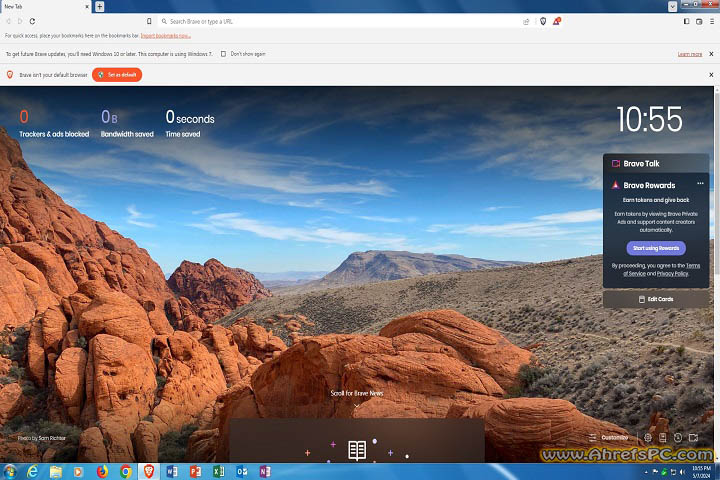Open photo credit Sam Richter link
Image resolution: width=720 pixels, height=480 pixels.
52,438
